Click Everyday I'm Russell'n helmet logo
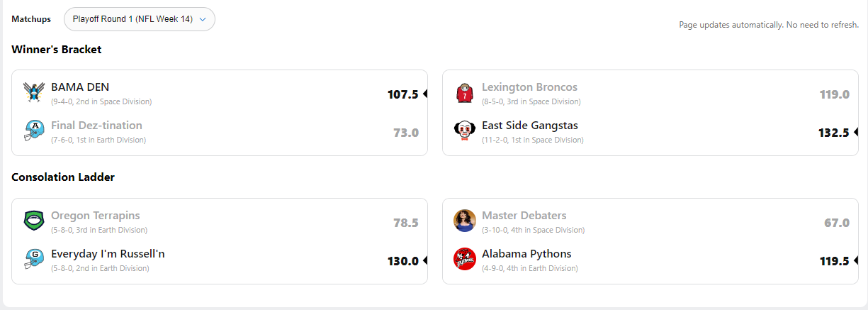Image resolution: width=868 pixels, height=310 pixels. coord(34,260)
